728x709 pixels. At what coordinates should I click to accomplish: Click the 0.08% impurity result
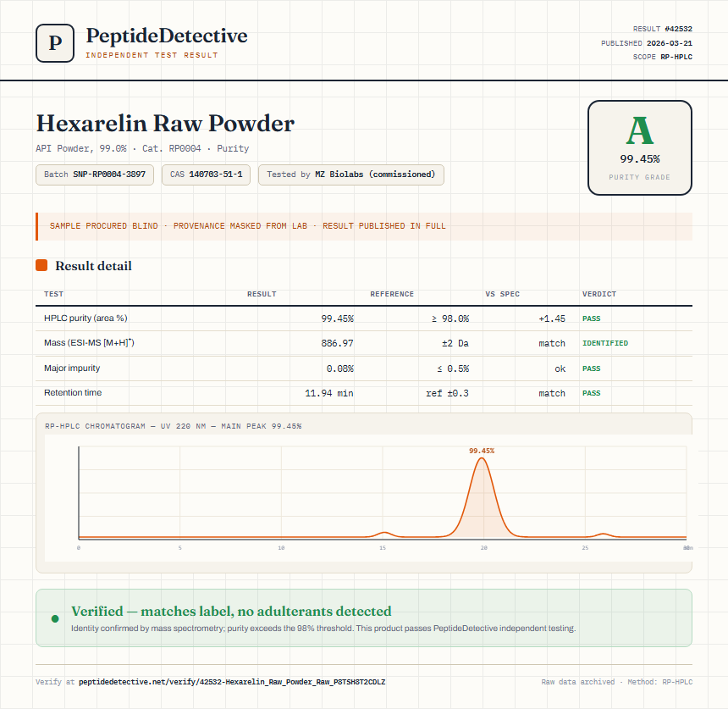(x=339, y=369)
